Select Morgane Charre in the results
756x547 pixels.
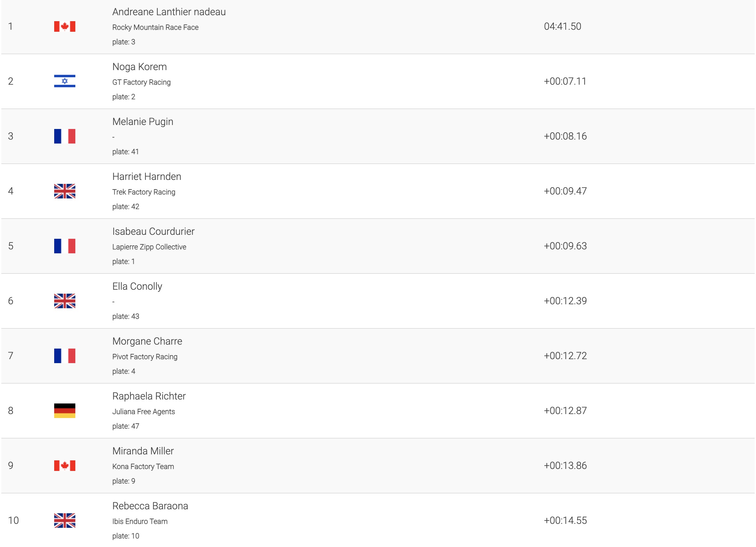147,341
